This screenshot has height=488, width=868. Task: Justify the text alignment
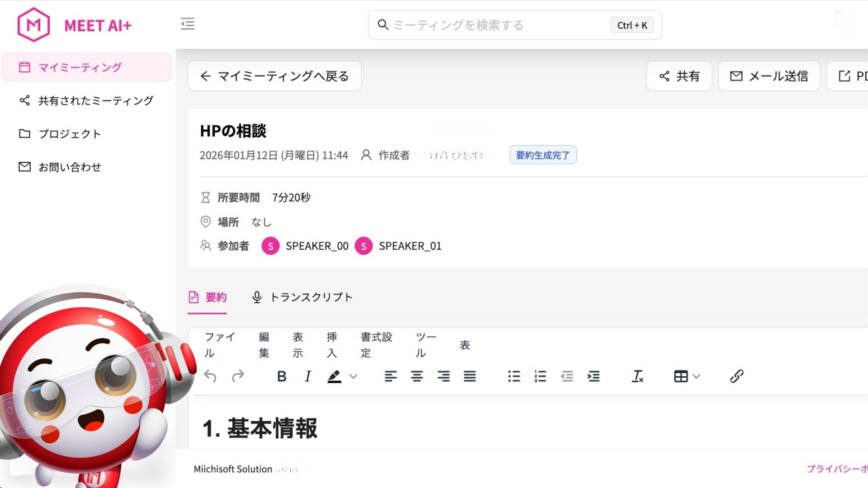470,376
